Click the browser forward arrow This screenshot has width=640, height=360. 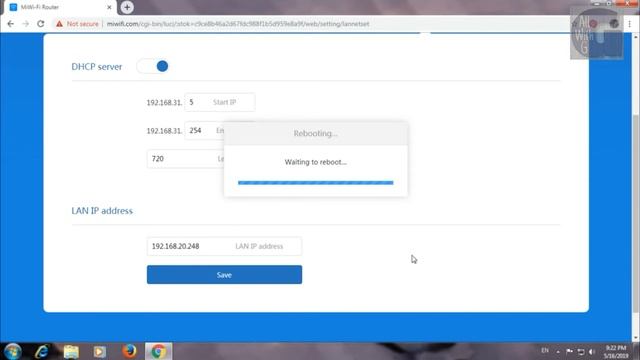pos(26,24)
